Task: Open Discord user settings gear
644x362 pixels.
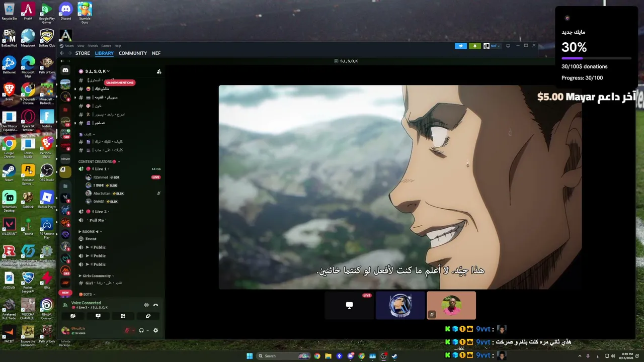Action: tap(155, 330)
